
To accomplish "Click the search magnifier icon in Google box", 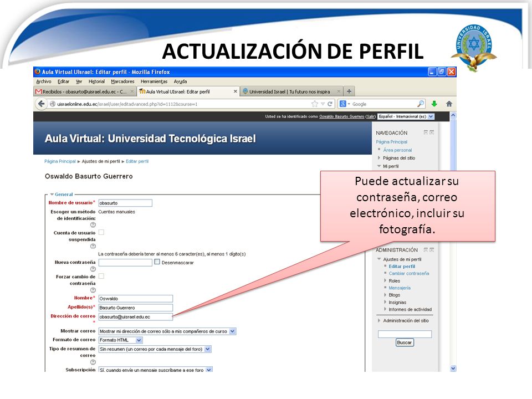I will (x=421, y=104).
